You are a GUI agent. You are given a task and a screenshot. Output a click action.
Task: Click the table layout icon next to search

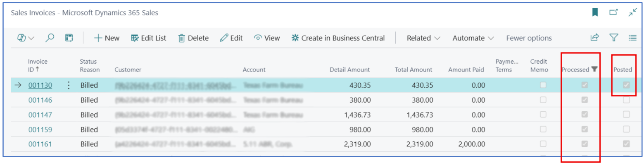(x=69, y=38)
